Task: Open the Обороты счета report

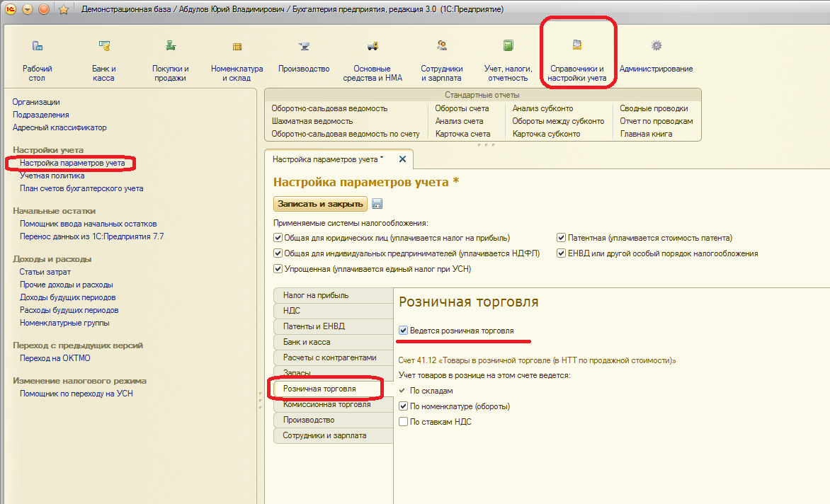Action: point(462,108)
